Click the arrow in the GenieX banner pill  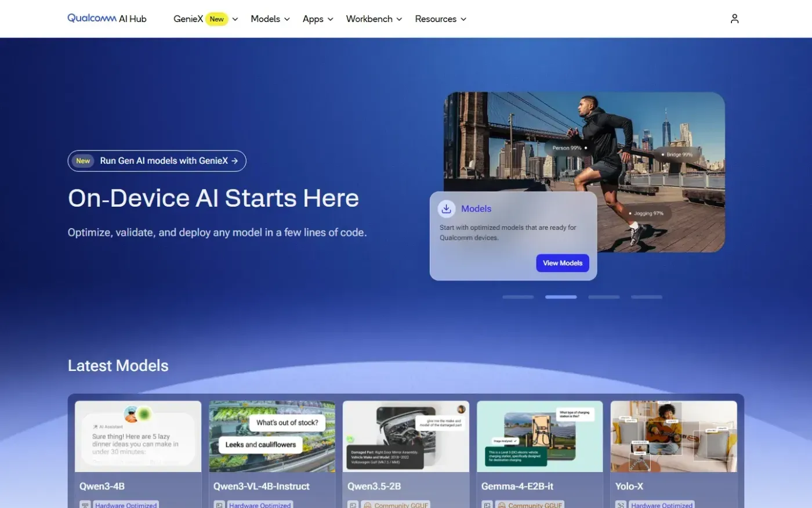[x=235, y=161]
